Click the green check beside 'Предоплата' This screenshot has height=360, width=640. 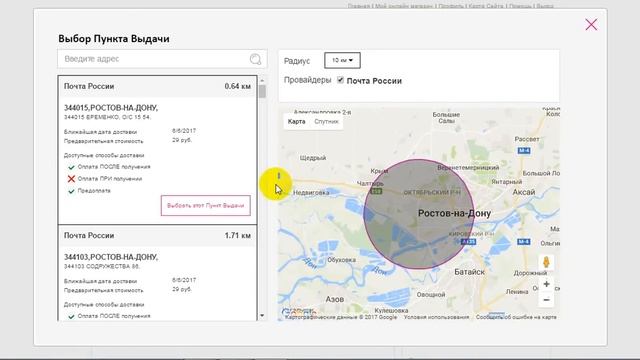click(x=71, y=191)
